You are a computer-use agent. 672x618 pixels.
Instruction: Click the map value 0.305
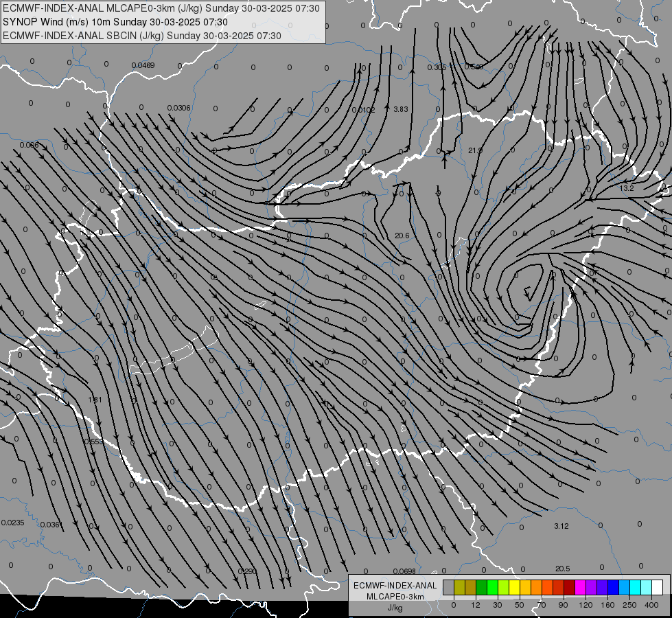[x=437, y=67]
